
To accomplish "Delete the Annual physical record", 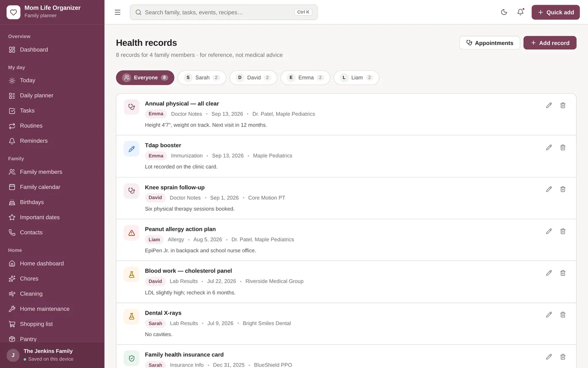I will click(563, 106).
